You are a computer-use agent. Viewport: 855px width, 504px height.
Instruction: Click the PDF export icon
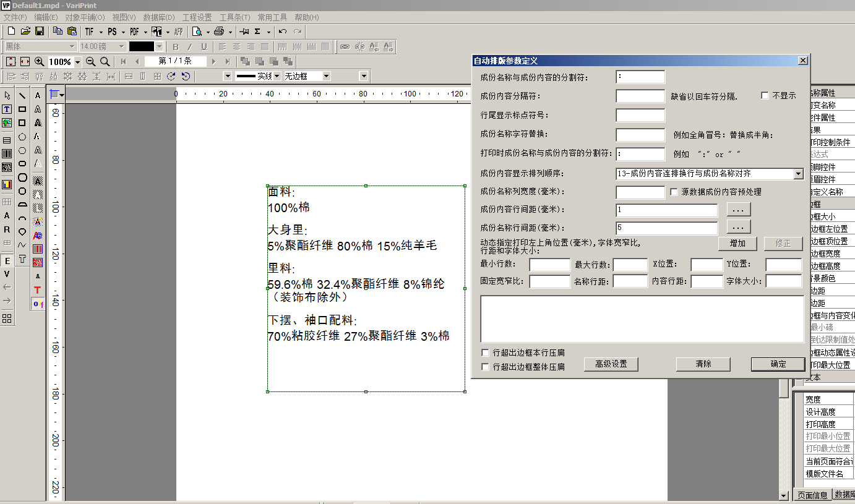coord(134,32)
